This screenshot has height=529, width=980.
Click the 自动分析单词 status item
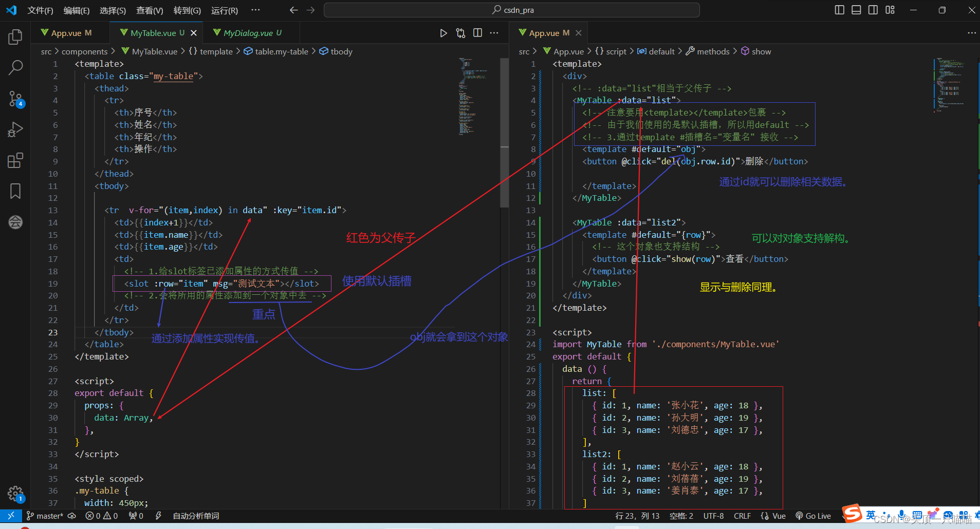coord(196,516)
